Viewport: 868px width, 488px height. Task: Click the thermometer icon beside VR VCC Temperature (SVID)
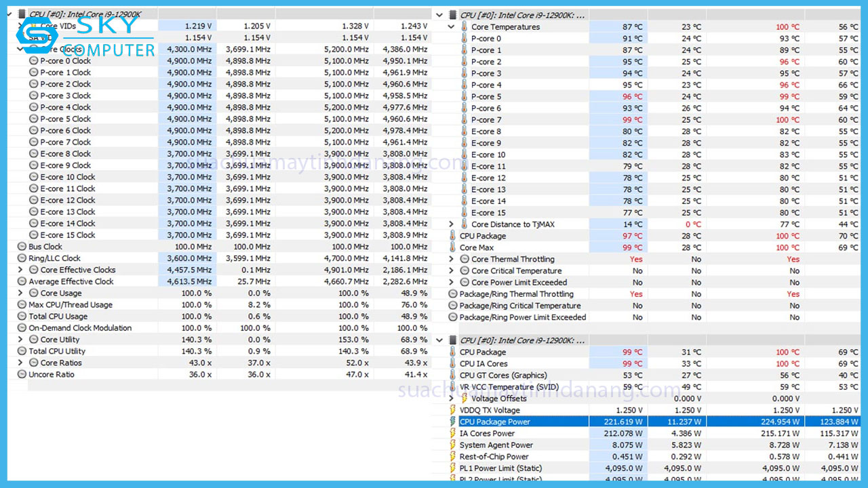pyautogui.click(x=453, y=386)
